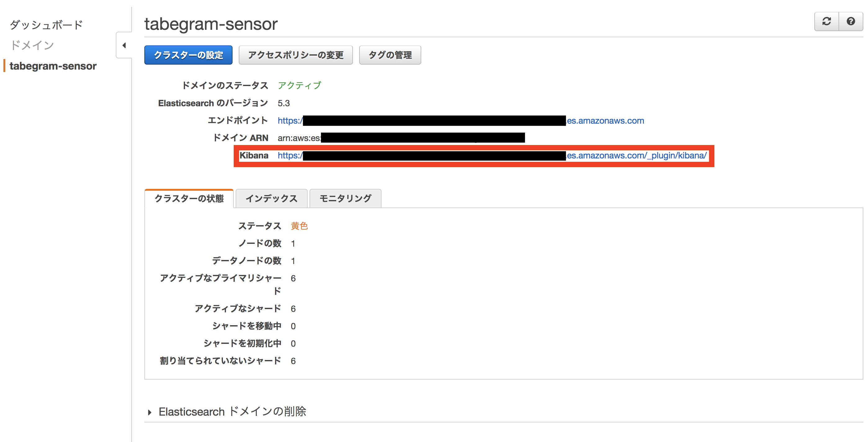Click the 黄色 status value
This screenshot has width=868, height=442.
299,226
